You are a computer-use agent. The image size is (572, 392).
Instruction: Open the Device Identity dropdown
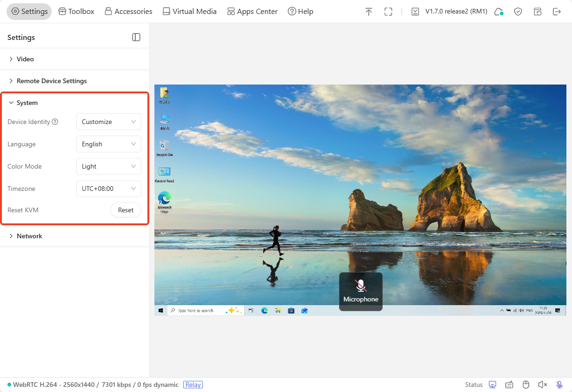coord(108,122)
